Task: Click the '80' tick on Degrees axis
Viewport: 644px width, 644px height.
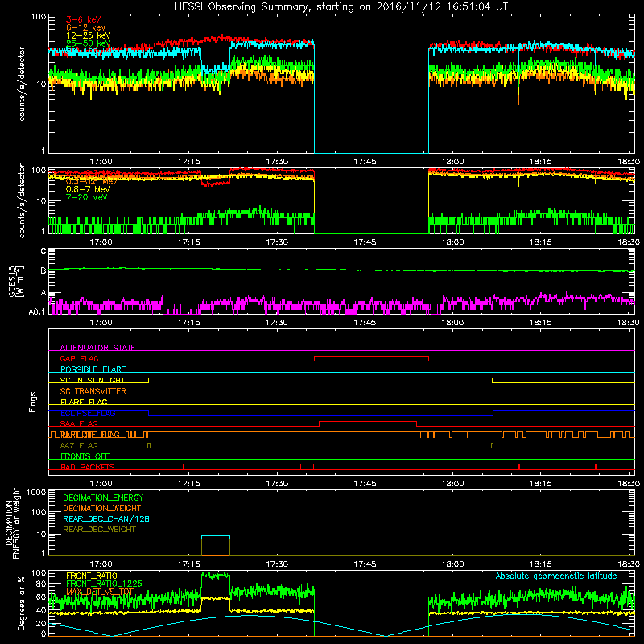Action: [41, 584]
